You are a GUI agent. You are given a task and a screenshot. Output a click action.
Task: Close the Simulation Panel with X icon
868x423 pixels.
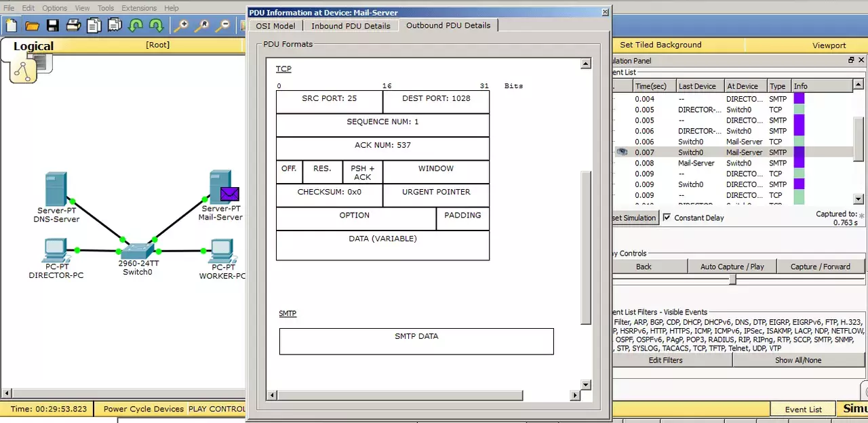click(861, 60)
